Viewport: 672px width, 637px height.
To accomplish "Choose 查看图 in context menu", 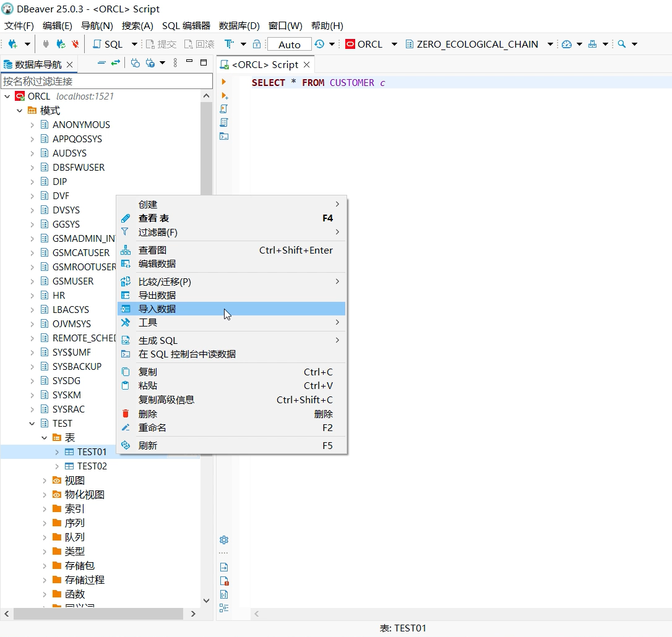I will [231, 250].
